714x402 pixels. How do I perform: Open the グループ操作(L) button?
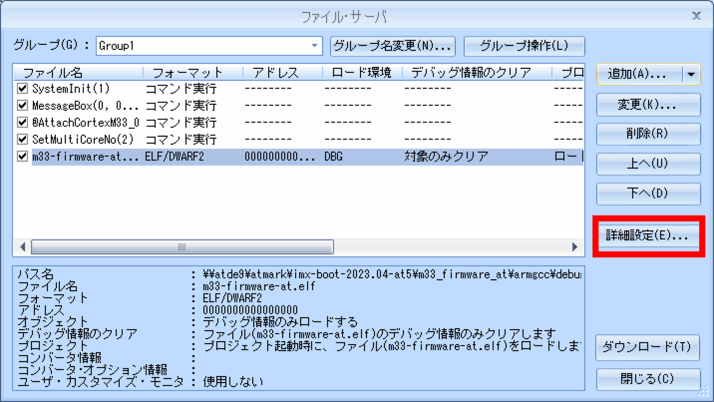point(524,46)
